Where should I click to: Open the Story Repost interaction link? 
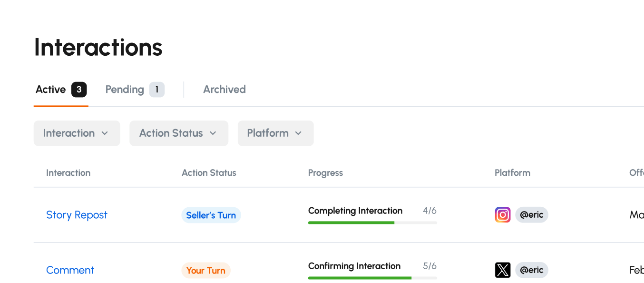pyautogui.click(x=77, y=215)
